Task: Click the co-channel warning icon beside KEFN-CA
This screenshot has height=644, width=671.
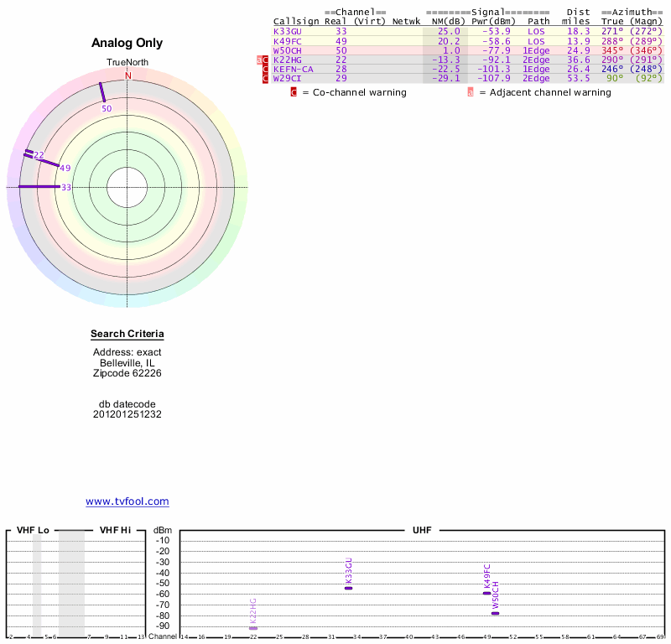Action: tap(265, 70)
